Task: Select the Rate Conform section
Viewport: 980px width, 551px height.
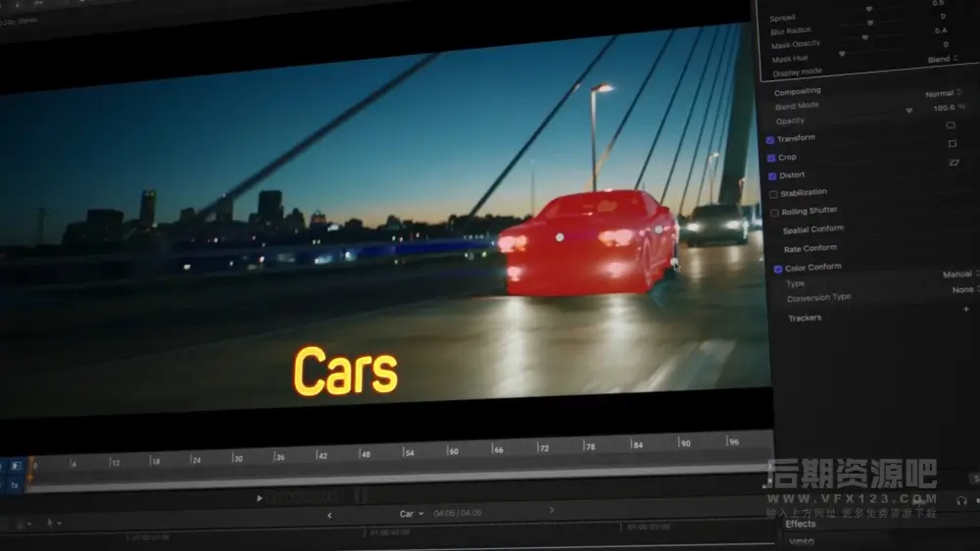Action: click(811, 248)
